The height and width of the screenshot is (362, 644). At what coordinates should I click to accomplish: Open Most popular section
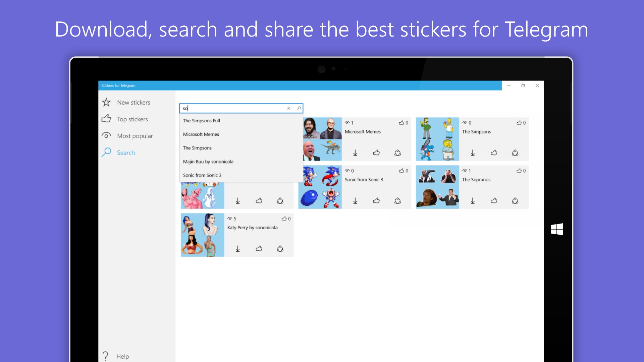[135, 136]
